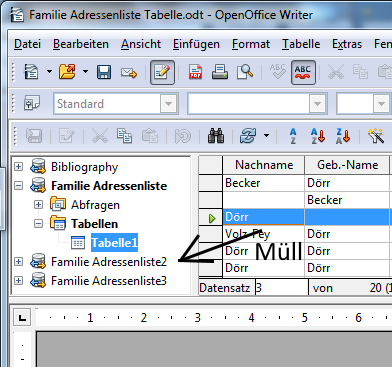Open the Standard paragraph style dropdown
This screenshot has height=367, width=392.
coord(168,104)
